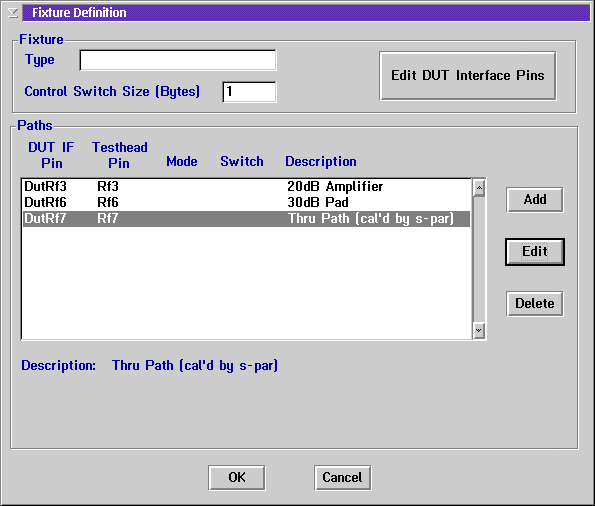Click the Description column header
Screen dimensions: 595x506
click(x=321, y=161)
